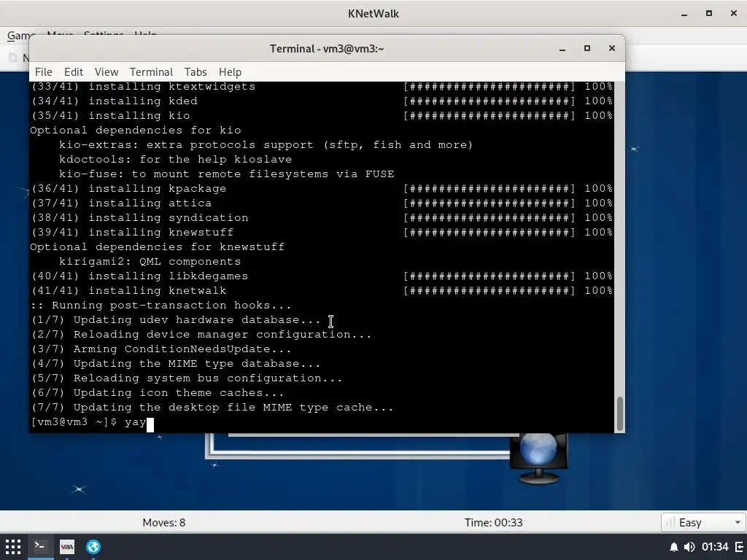
Task: Click the "Reloading system bus configuration" line
Action: point(186,378)
